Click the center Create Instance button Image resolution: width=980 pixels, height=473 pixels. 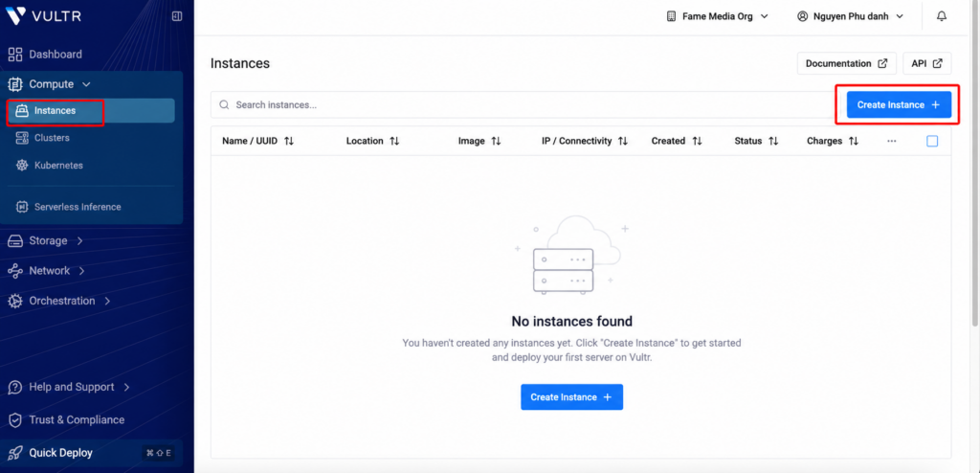click(x=572, y=397)
